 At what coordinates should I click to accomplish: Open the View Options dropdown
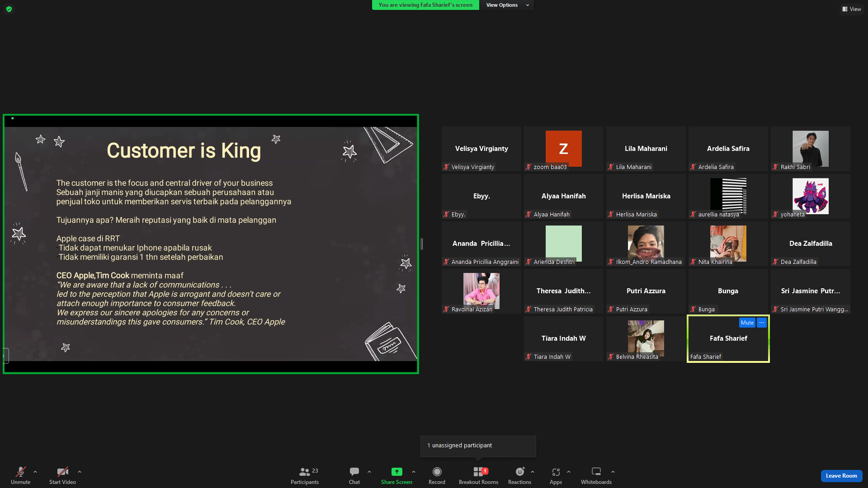pyautogui.click(x=507, y=5)
